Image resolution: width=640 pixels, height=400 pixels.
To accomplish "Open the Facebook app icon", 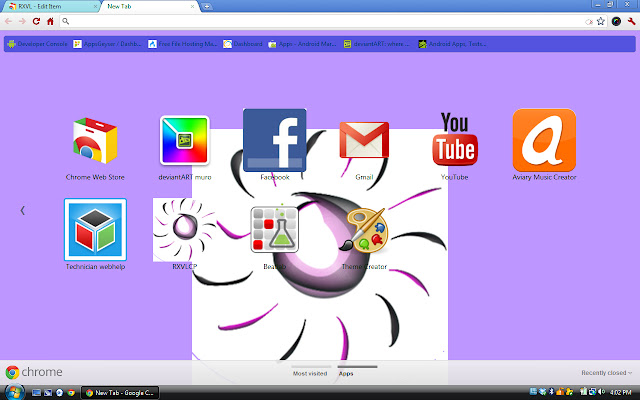I will coord(275,140).
